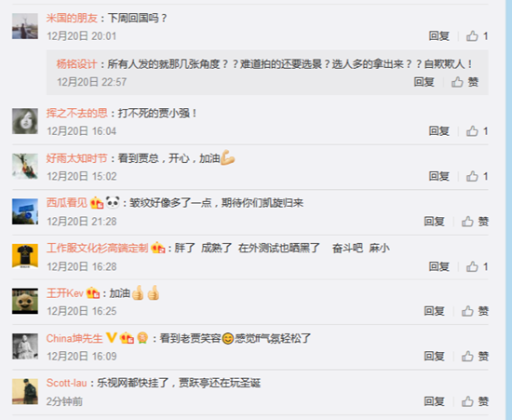The height and width of the screenshot is (420, 512).
Task: Like China坤先生's comment
Action: point(475,356)
